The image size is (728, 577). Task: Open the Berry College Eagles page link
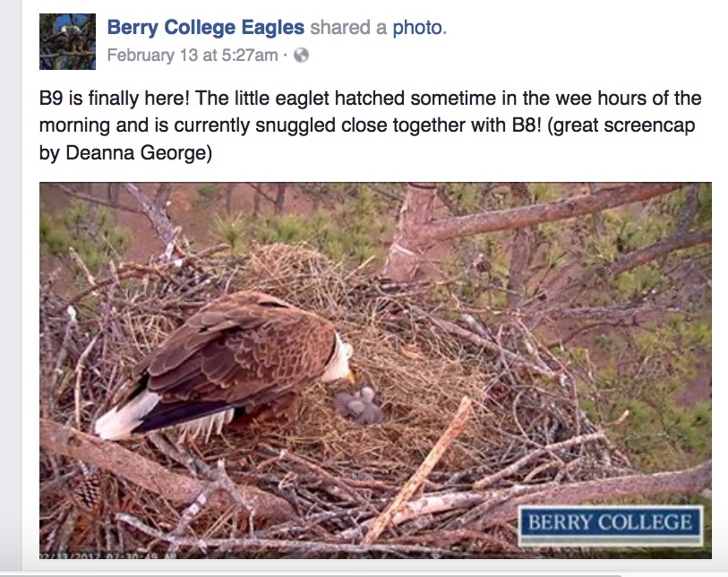(206, 28)
